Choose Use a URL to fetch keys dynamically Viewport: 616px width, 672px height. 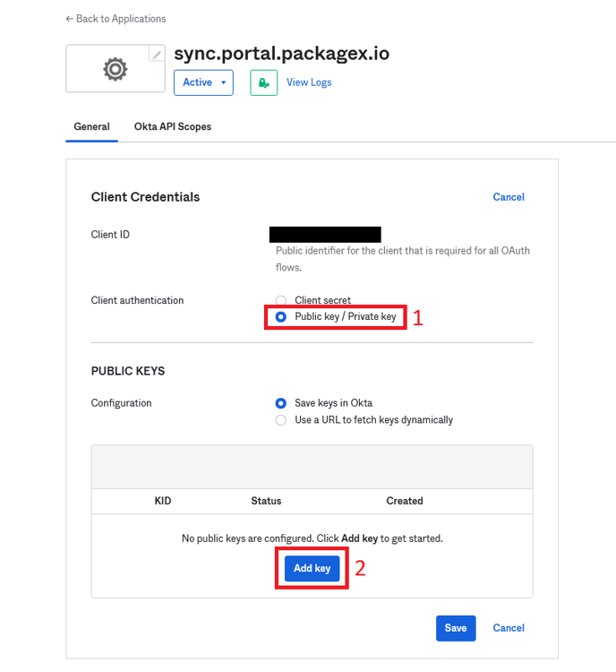point(281,420)
